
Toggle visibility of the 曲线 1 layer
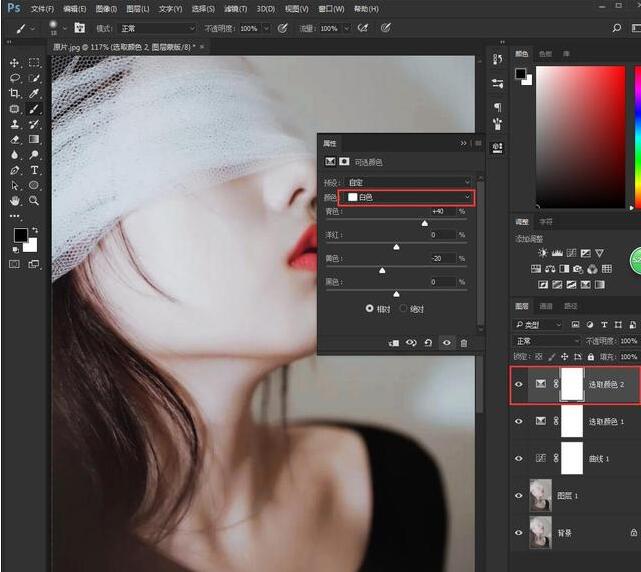tap(518, 457)
